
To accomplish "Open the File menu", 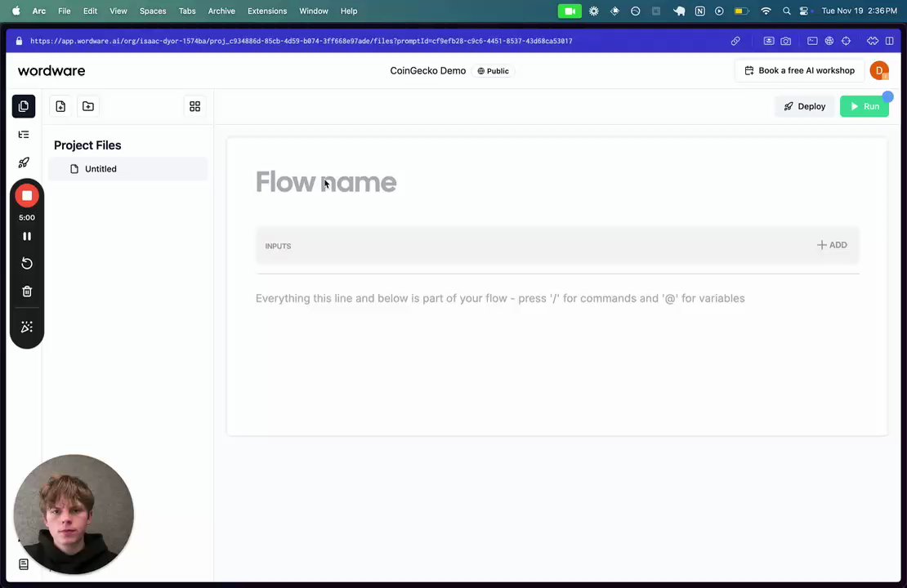I will 65,11.
